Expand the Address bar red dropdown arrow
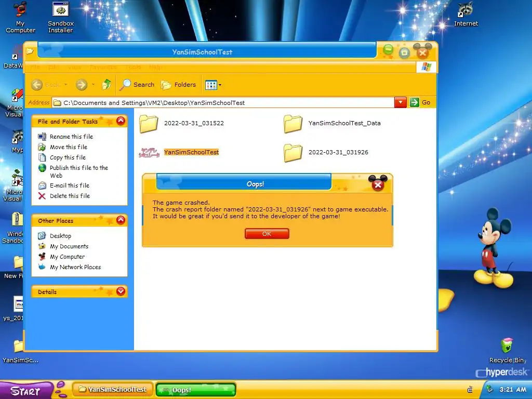Viewport: 532px width, 399px height. [401, 102]
